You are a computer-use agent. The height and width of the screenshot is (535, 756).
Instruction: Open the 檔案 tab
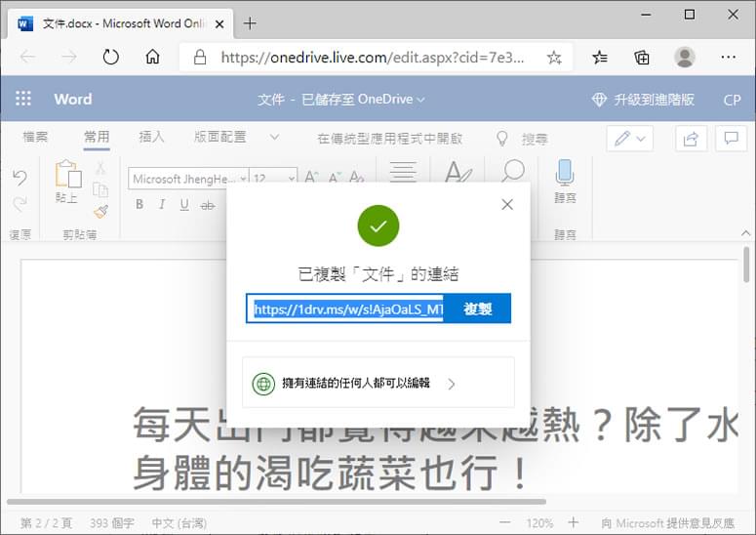(35, 137)
